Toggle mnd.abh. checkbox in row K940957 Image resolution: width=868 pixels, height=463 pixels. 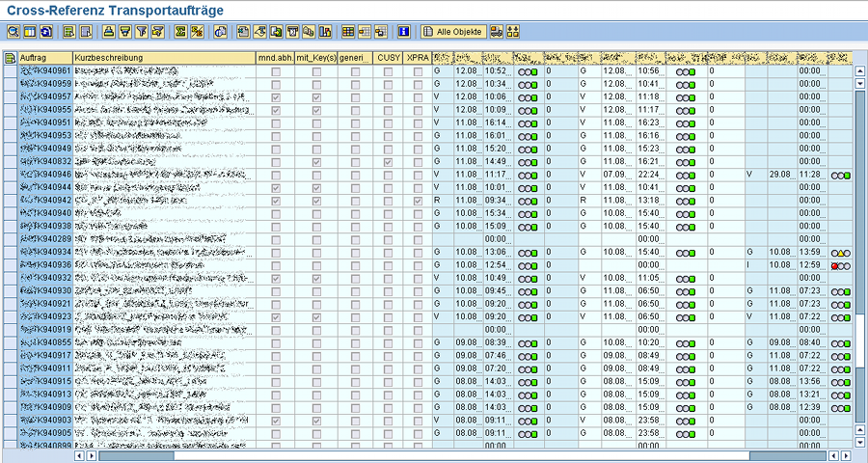276,97
